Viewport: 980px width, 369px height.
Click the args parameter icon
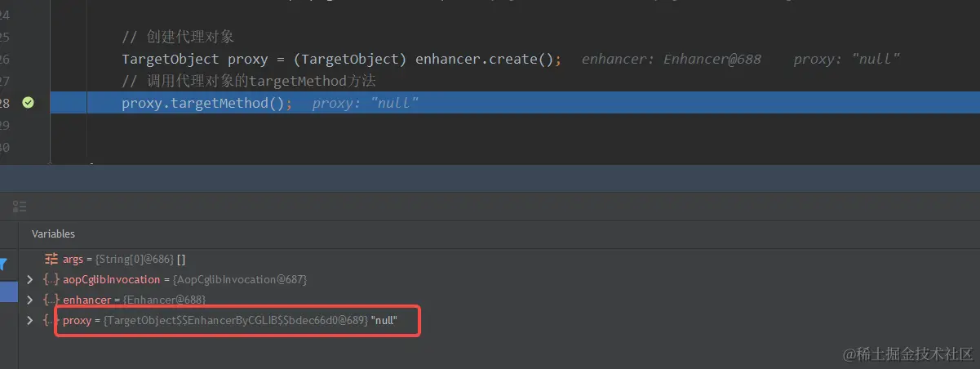click(x=51, y=259)
